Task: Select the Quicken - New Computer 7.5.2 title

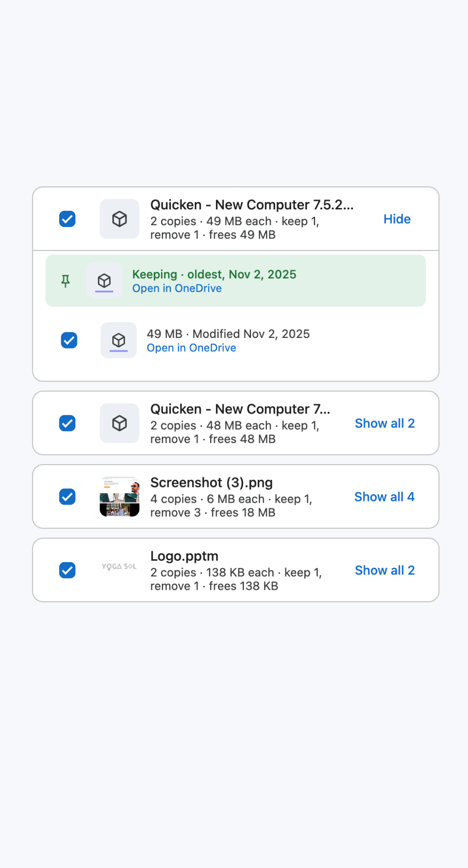Action: click(x=252, y=205)
